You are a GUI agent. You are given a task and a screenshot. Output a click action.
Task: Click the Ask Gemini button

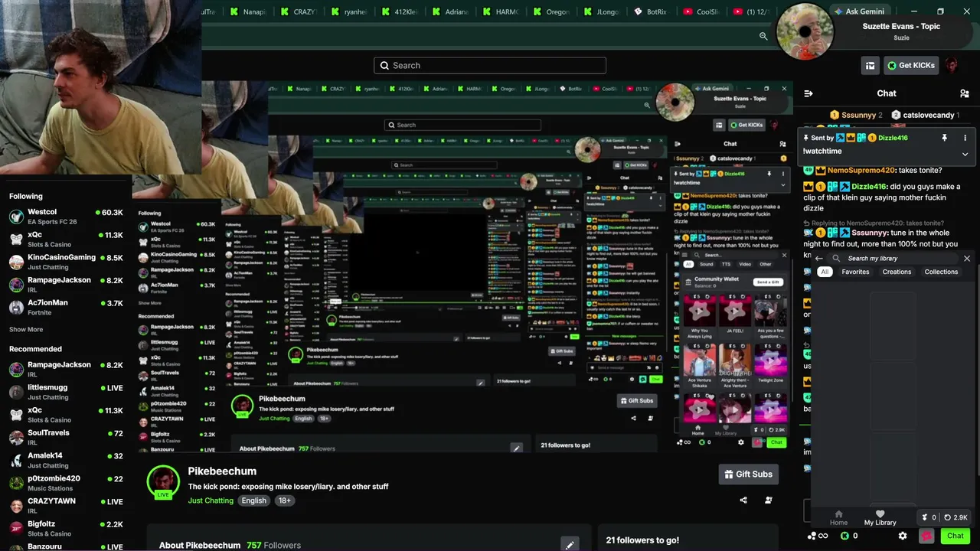[x=859, y=11]
